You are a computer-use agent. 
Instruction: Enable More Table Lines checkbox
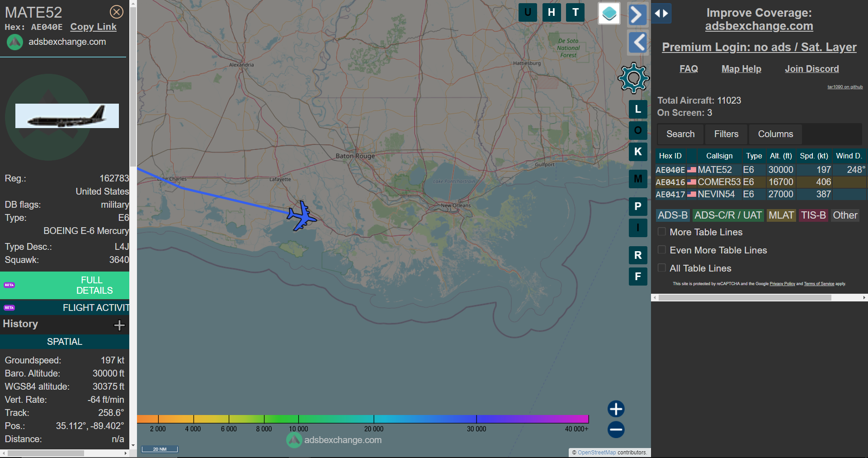661,232
